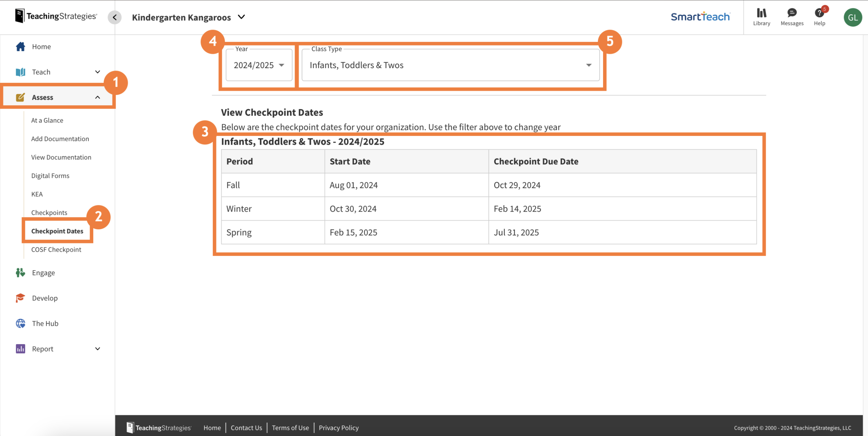Viewport: 868px width, 436px height.
Task: Click the Engage icon
Action: [20, 273]
